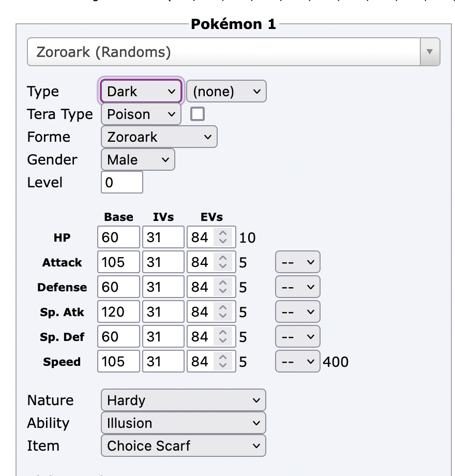Click the HP Base stat field

(118, 237)
